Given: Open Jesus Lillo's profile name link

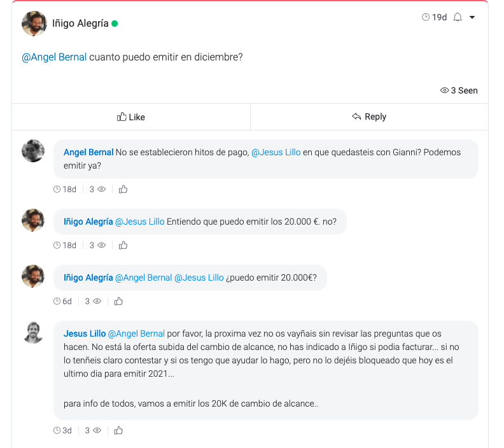Looking at the screenshot, I should [85, 333].
